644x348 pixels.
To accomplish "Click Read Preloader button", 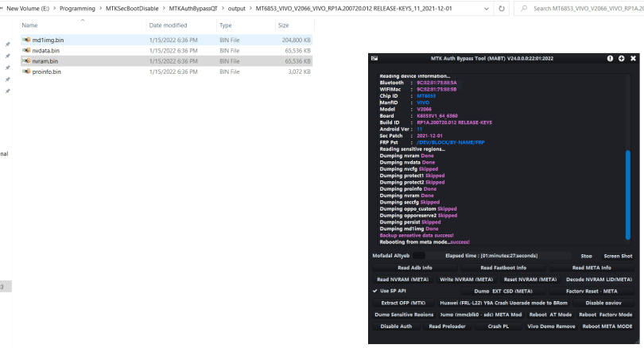I will click(447, 327).
